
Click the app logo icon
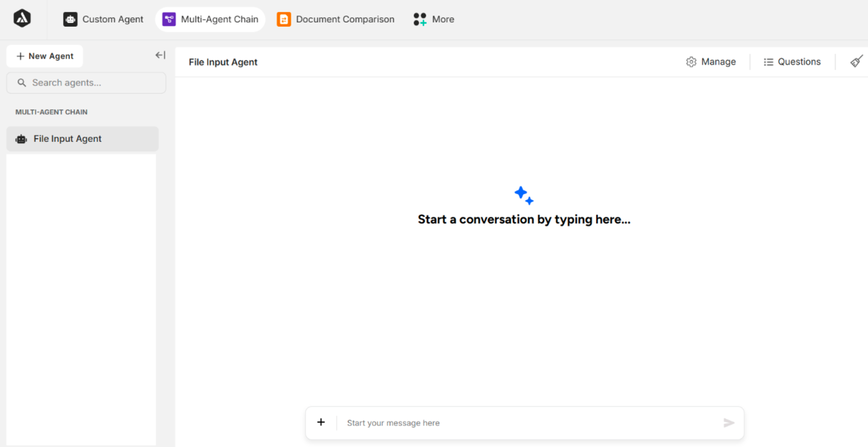[22, 18]
